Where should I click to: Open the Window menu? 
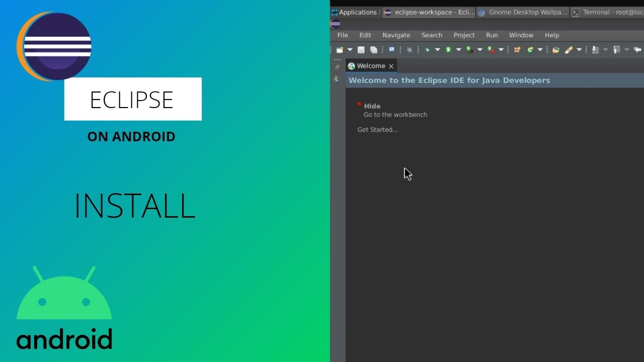[521, 35]
